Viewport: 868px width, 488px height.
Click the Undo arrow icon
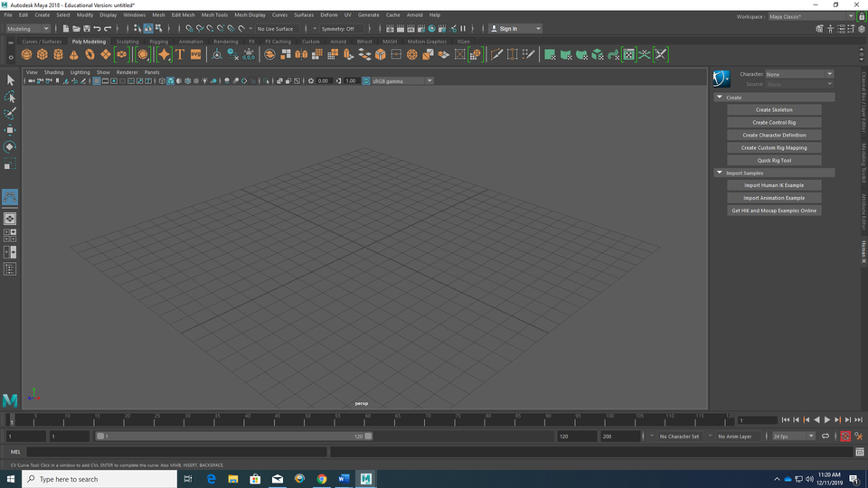tap(98, 29)
